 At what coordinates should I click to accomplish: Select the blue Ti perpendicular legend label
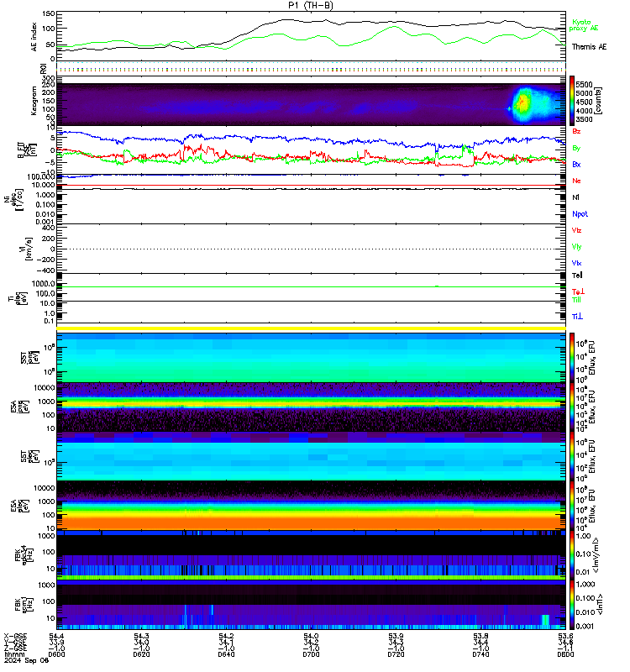coord(577,317)
